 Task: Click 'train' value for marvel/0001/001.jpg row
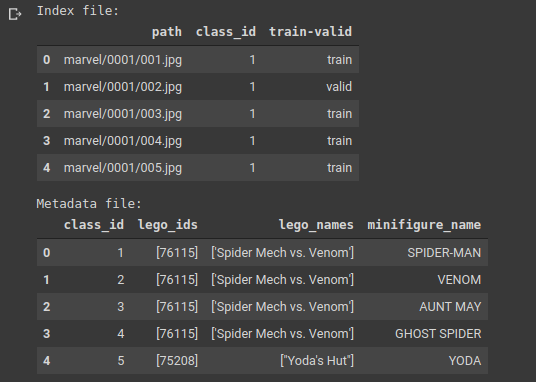point(339,60)
